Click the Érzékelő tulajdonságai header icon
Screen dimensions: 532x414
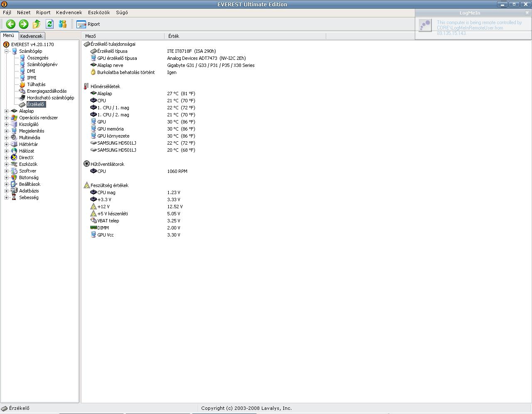coord(86,44)
